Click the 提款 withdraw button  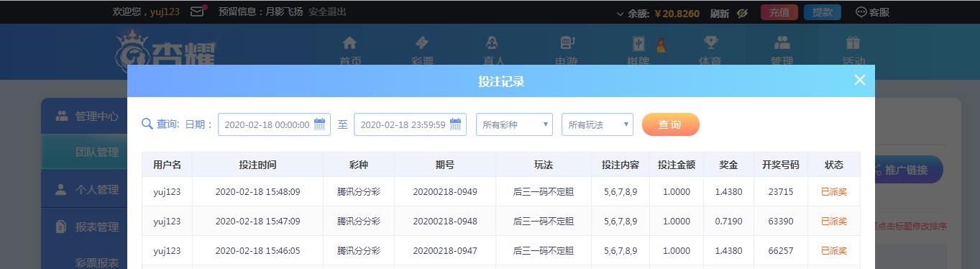[x=822, y=12]
